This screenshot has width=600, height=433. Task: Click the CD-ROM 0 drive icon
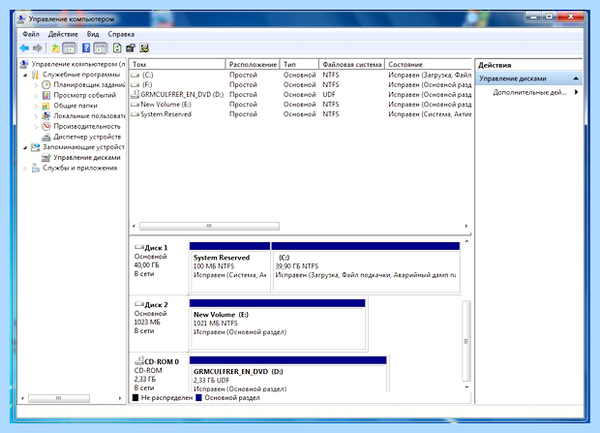pyautogui.click(x=139, y=361)
